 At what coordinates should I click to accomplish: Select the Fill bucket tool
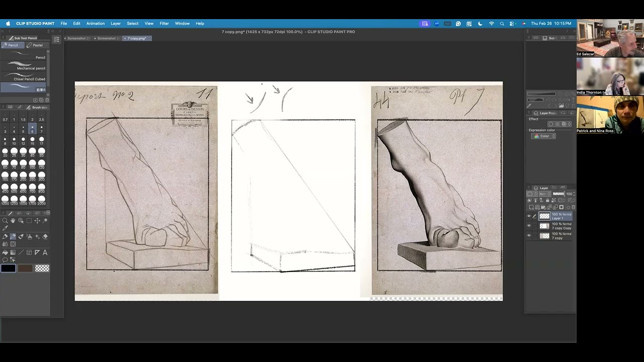(x=5, y=252)
